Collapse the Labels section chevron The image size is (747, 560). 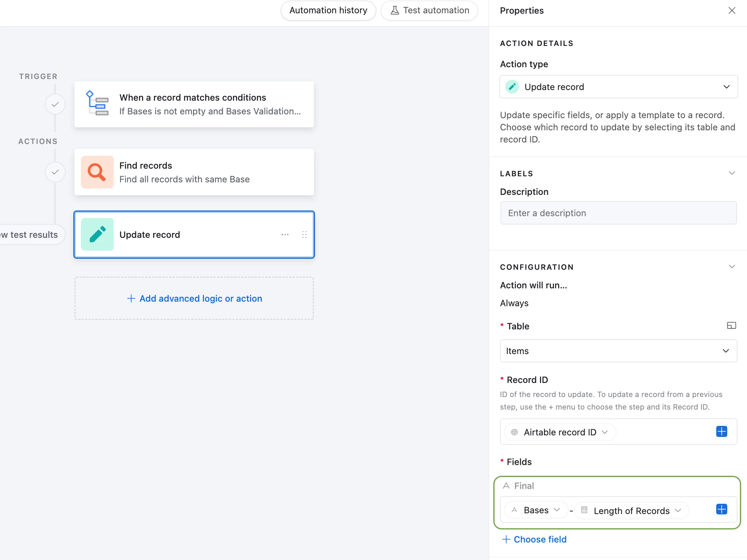[731, 173]
